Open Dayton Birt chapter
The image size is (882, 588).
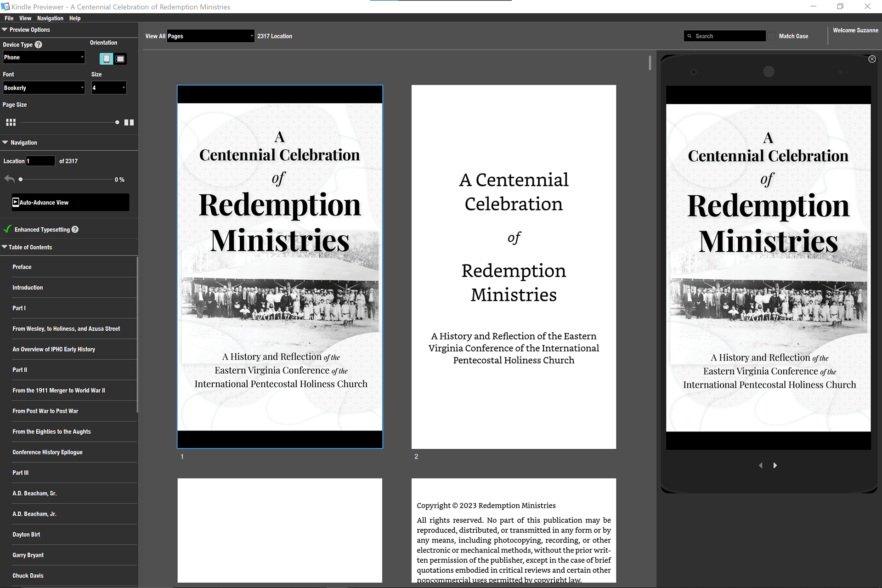click(x=74, y=535)
